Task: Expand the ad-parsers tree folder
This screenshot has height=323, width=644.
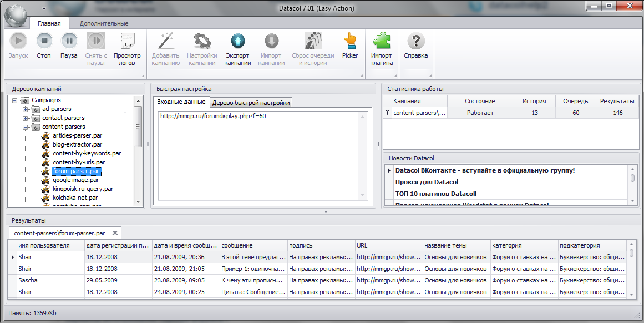Action: click(x=25, y=109)
